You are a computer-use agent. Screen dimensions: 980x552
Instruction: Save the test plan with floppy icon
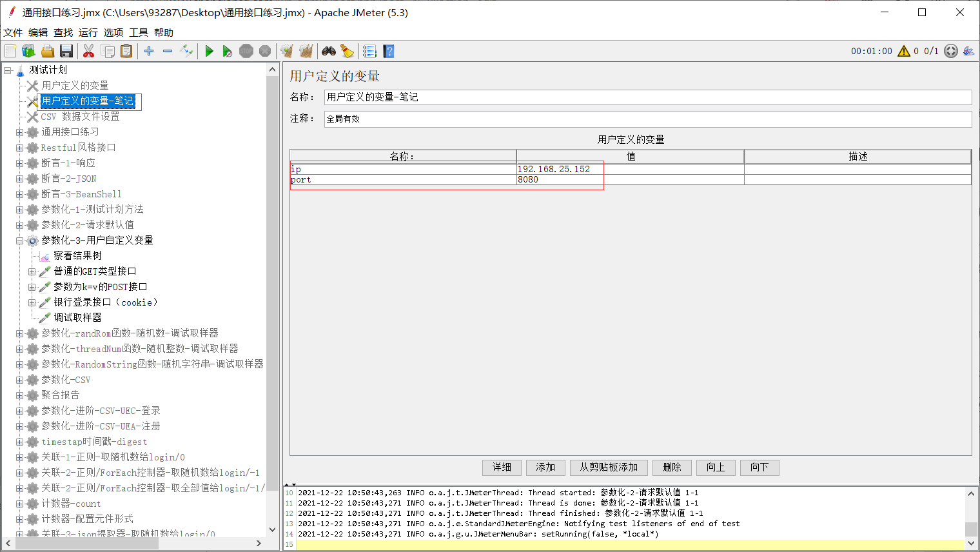click(66, 51)
